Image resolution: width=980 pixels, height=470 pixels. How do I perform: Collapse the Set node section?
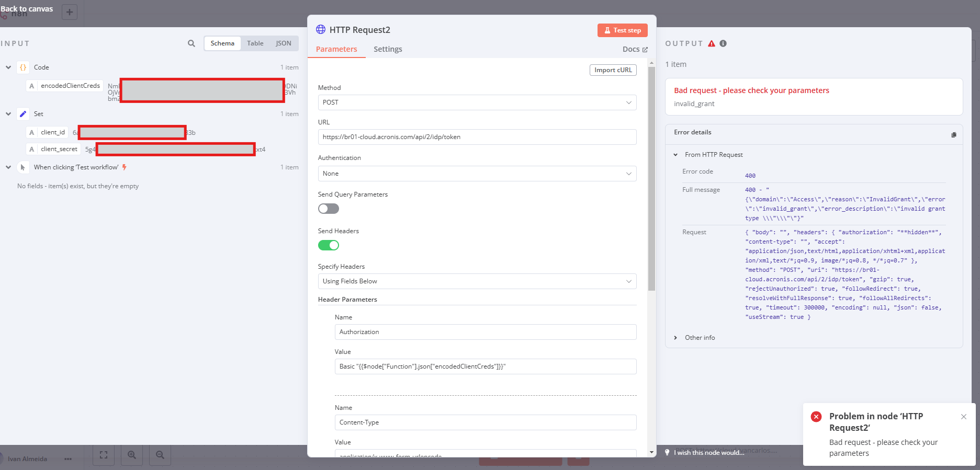coord(8,114)
